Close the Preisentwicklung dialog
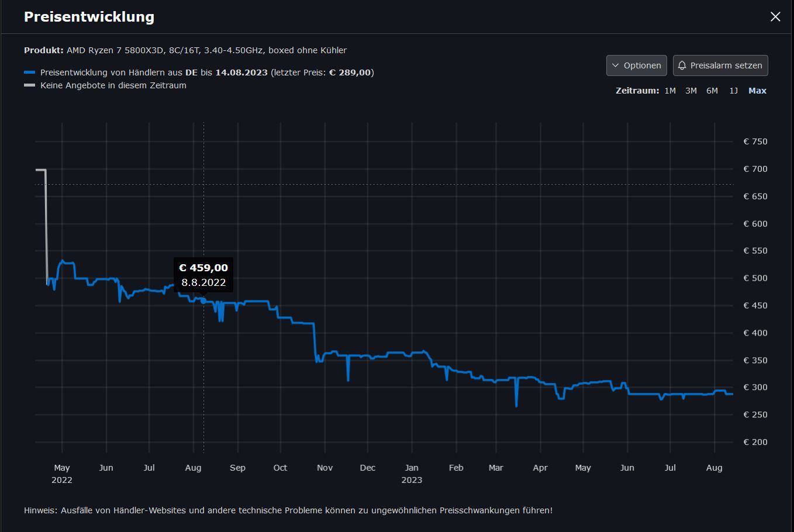Image resolution: width=794 pixels, height=532 pixels. coord(775,17)
